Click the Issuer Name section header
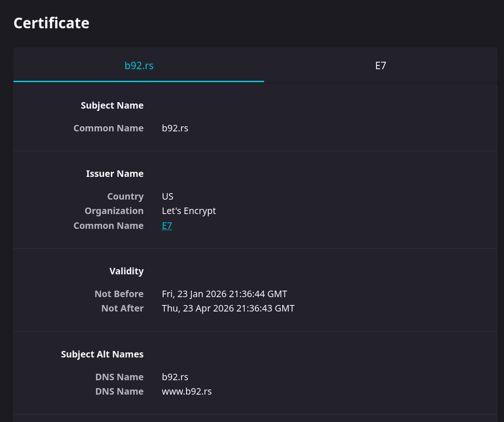The width and height of the screenshot is (504, 422). [x=115, y=174]
